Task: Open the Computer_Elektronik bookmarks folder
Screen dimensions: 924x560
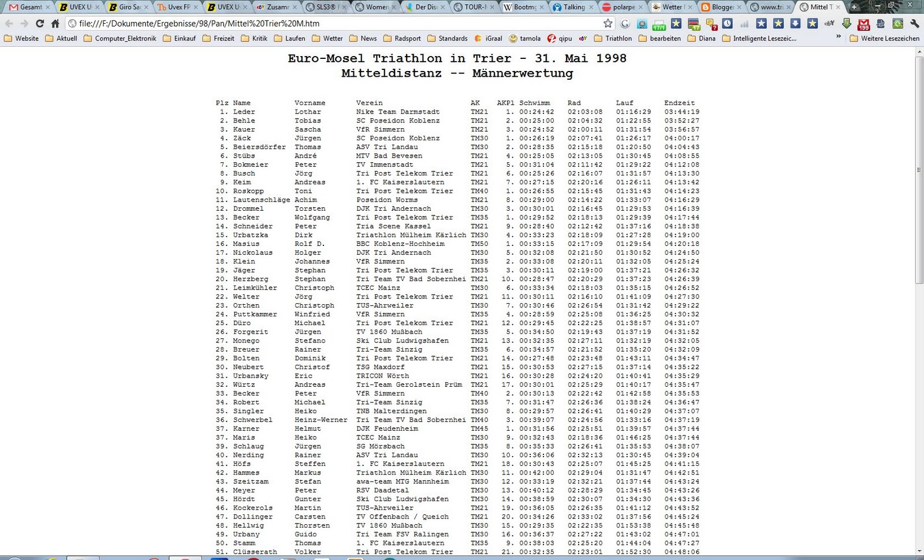Action: coord(120,39)
